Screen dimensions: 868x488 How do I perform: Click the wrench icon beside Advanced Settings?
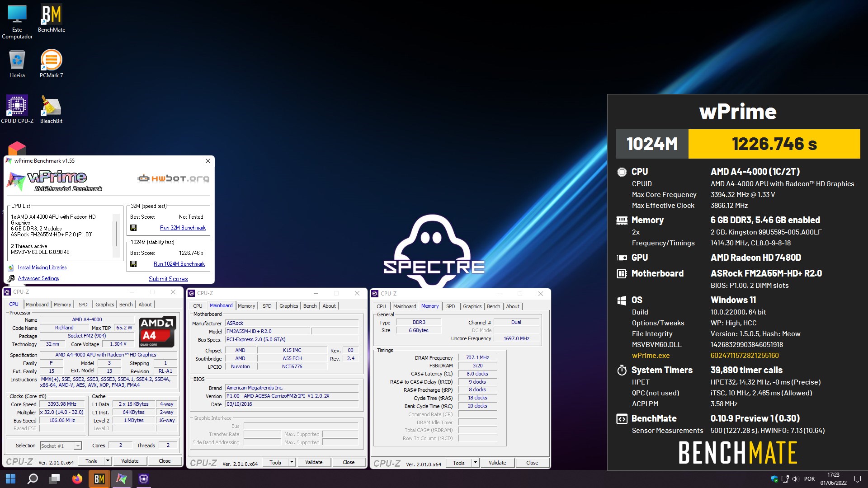point(11,278)
